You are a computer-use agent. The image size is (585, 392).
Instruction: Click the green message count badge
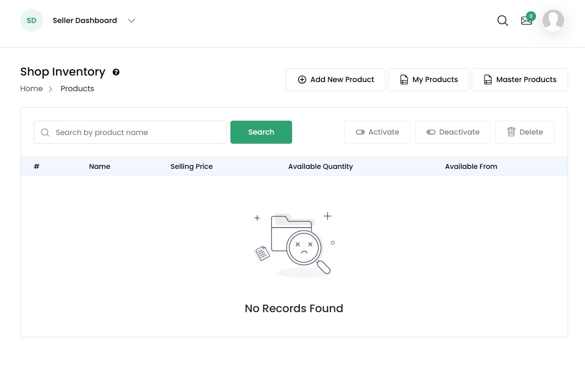pyautogui.click(x=531, y=16)
